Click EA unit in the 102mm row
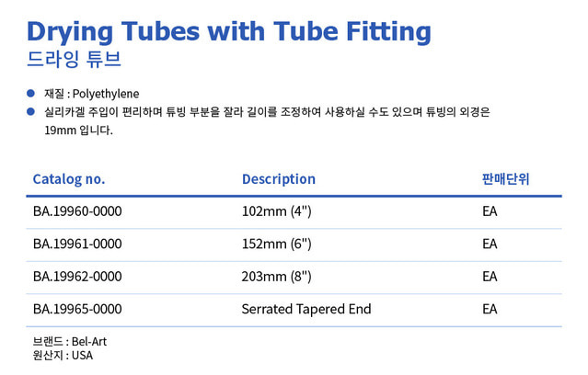 click(x=490, y=211)
